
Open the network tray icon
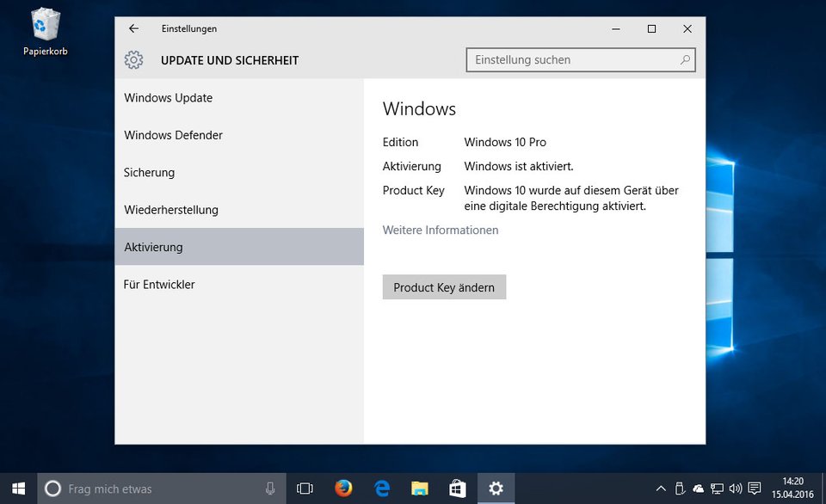point(717,489)
